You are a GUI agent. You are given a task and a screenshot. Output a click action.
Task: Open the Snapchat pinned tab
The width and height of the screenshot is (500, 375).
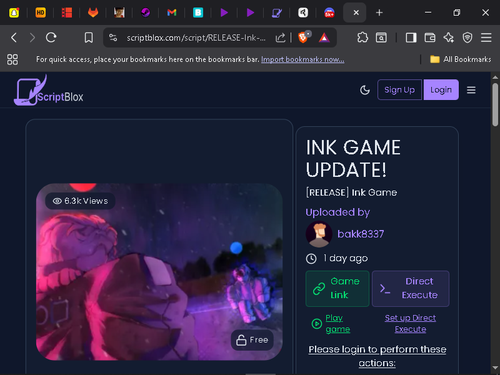pyautogui.click(x=14, y=13)
